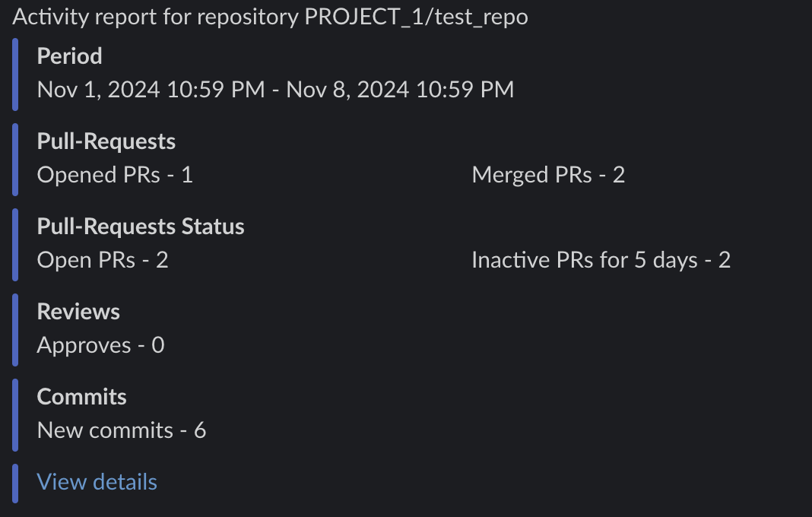This screenshot has width=812, height=517.
Task: Click the blue bar beside Reviews
Action: [x=15, y=328]
